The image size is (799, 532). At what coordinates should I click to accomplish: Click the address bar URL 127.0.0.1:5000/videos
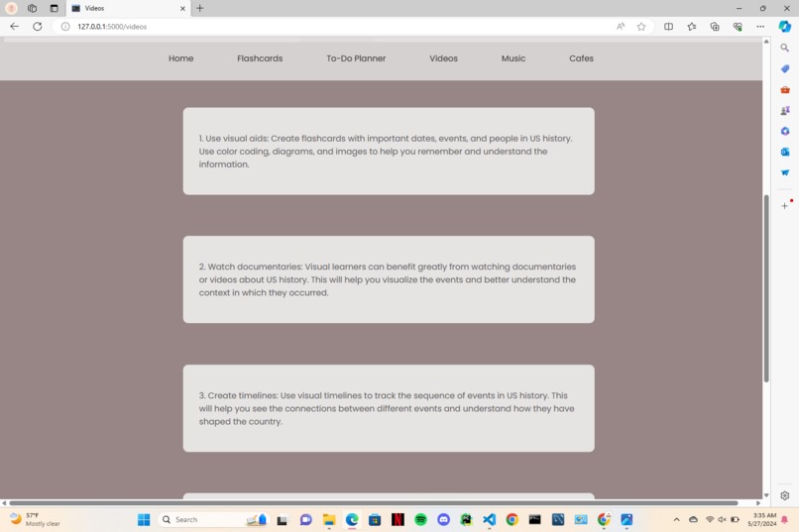[x=112, y=27]
